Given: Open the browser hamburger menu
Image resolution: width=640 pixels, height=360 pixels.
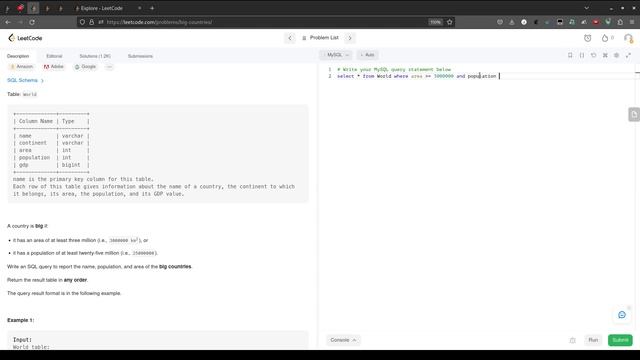Looking at the screenshot, I should point(632,22).
